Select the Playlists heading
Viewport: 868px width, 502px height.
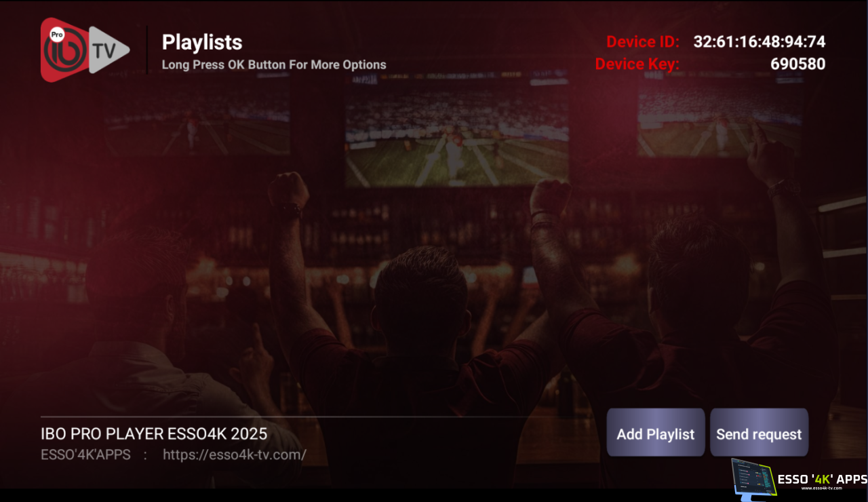[x=202, y=42]
